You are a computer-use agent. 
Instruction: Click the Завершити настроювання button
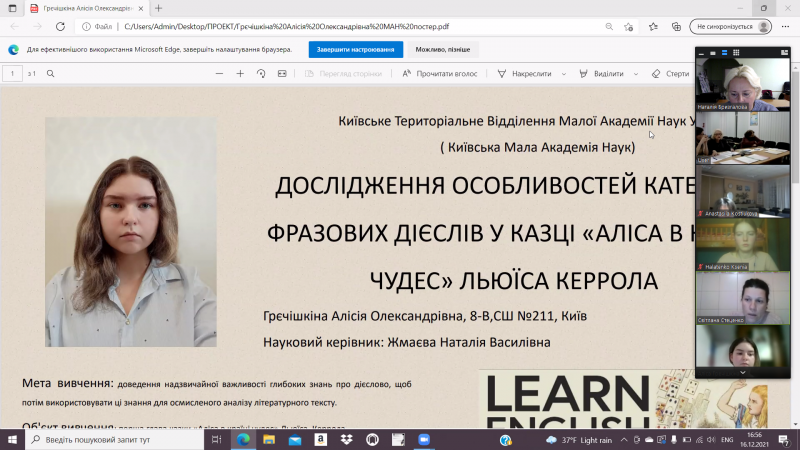tap(356, 49)
